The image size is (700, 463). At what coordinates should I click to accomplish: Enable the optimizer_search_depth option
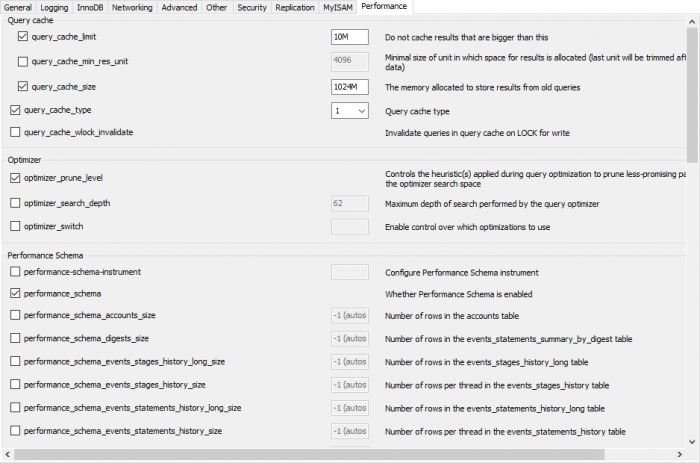point(15,203)
